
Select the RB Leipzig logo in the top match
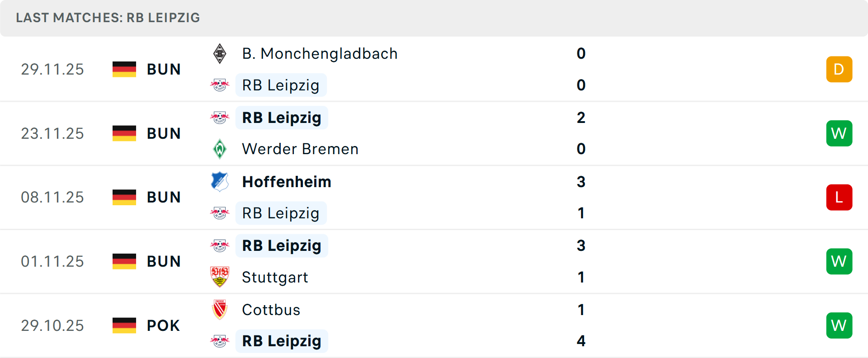pyautogui.click(x=220, y=85)
